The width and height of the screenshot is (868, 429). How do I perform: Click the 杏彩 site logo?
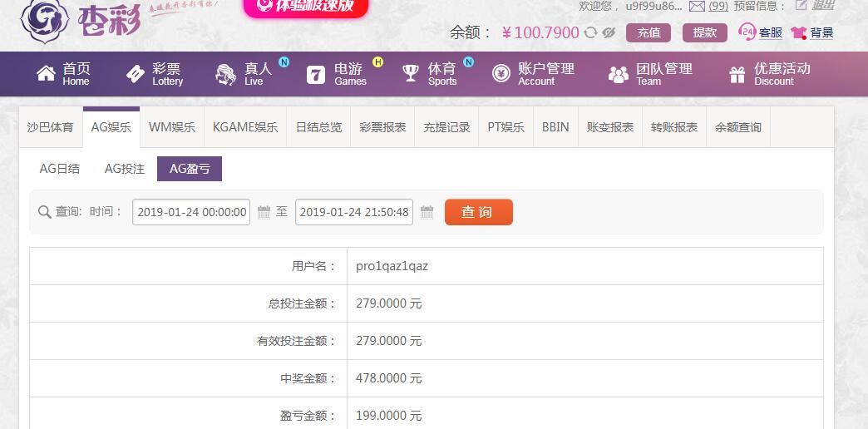pyautogui.click(x=81, y=21)
